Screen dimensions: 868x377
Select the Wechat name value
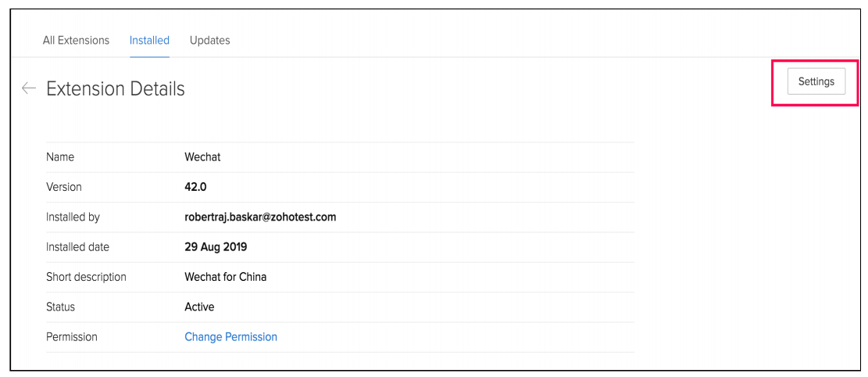tap(202, 157)
